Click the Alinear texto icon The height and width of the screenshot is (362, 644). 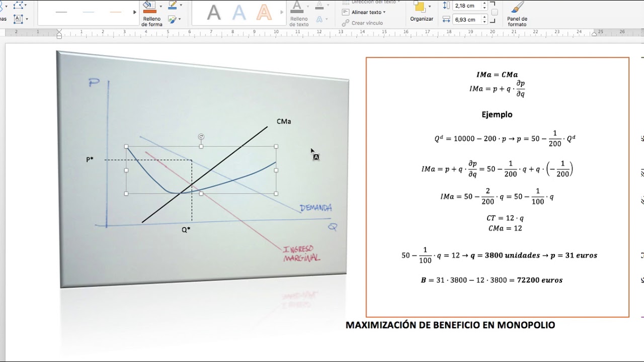point(345,12)
